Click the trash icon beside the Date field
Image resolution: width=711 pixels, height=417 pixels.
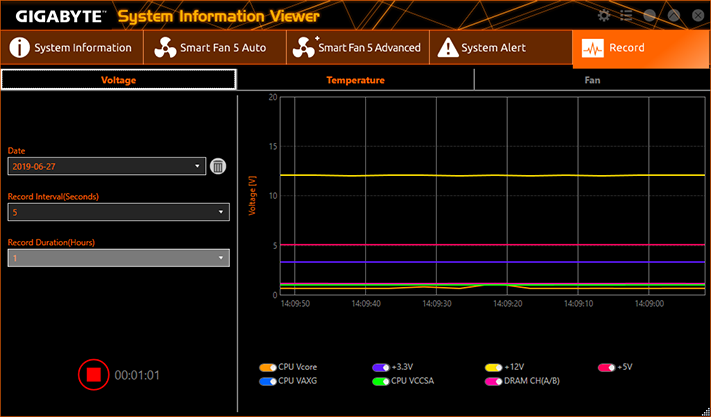(218, 166)
